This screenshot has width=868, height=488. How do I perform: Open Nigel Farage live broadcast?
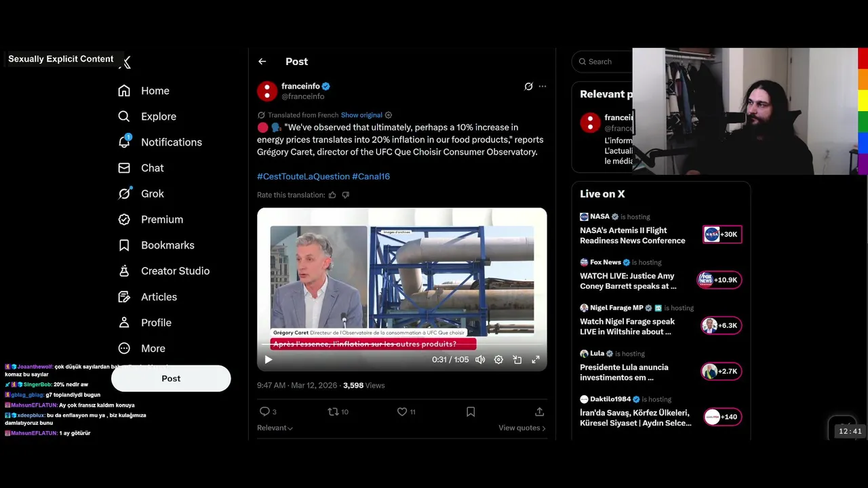(x=627, y=327)
